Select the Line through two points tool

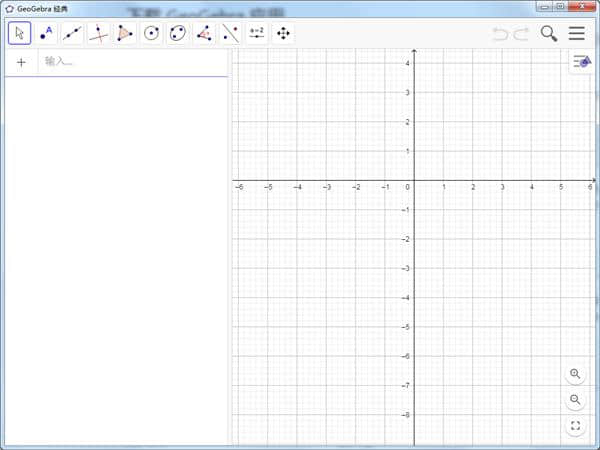(72, 33)
